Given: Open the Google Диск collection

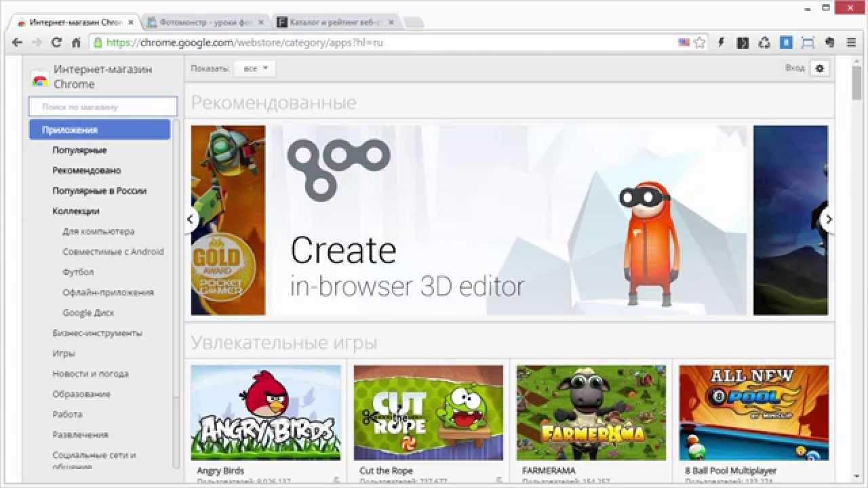Looking at the screenshot, I should point(88,312).
